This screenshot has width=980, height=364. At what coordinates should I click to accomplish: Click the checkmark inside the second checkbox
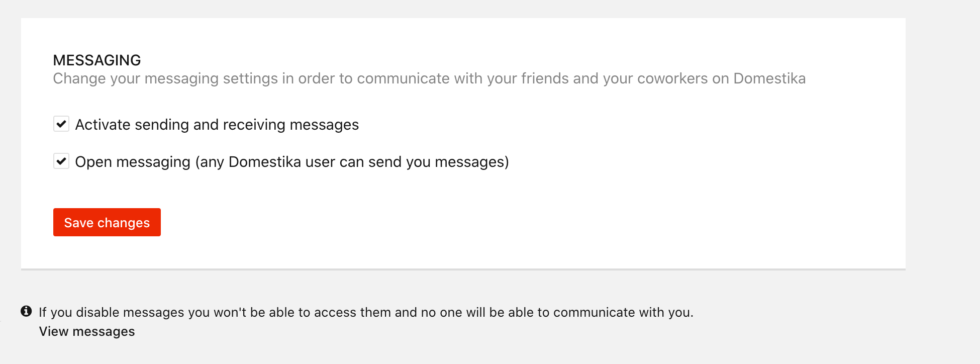(x=61, y=161)
